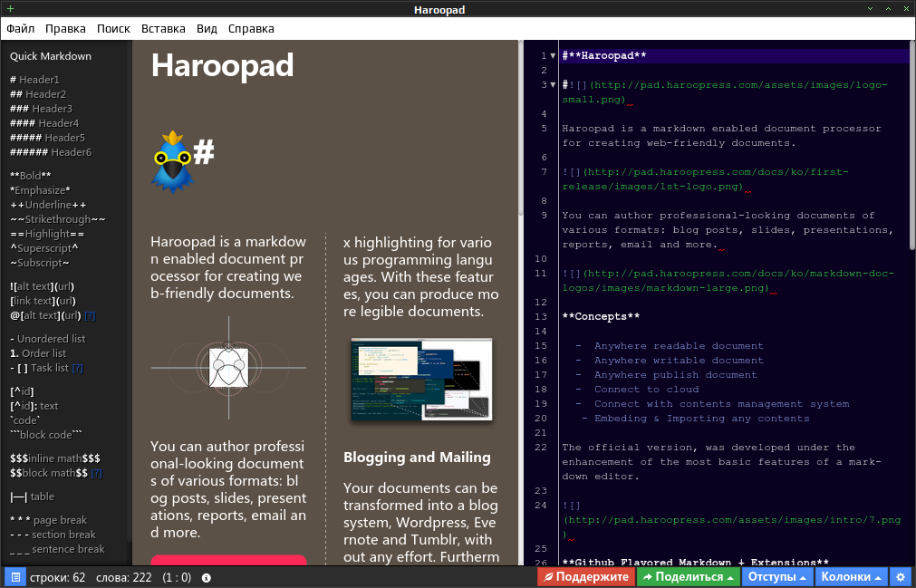
Task: Click the Поддержите button
Action: click(x=586, y=577)
